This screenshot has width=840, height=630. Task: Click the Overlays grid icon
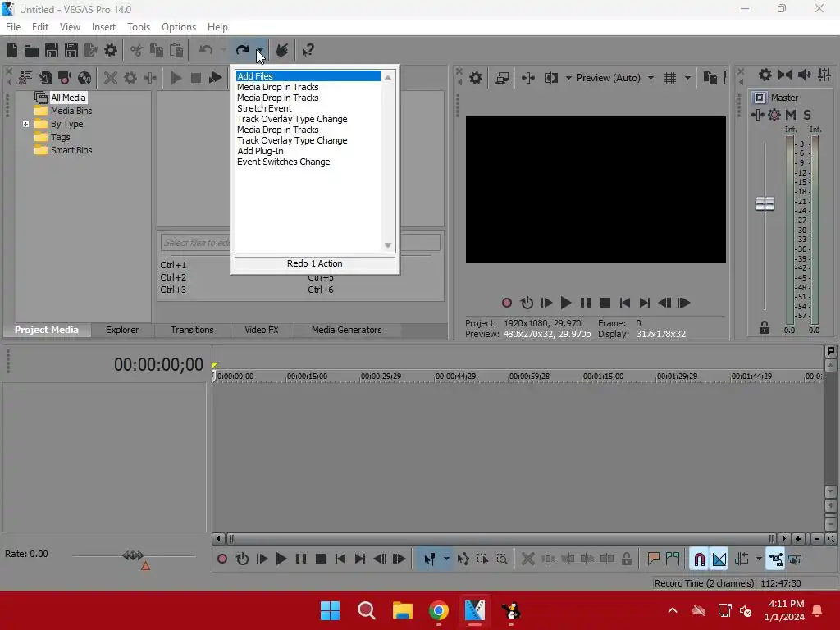coord(670,78)
